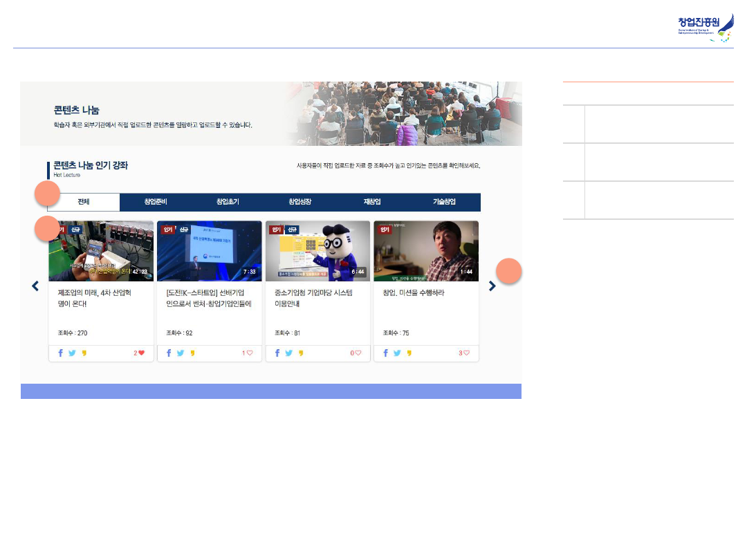The image size is (747, 560).
Task: Click '신규' badge on stage presentation thumbnail
Action: [184, 230]
